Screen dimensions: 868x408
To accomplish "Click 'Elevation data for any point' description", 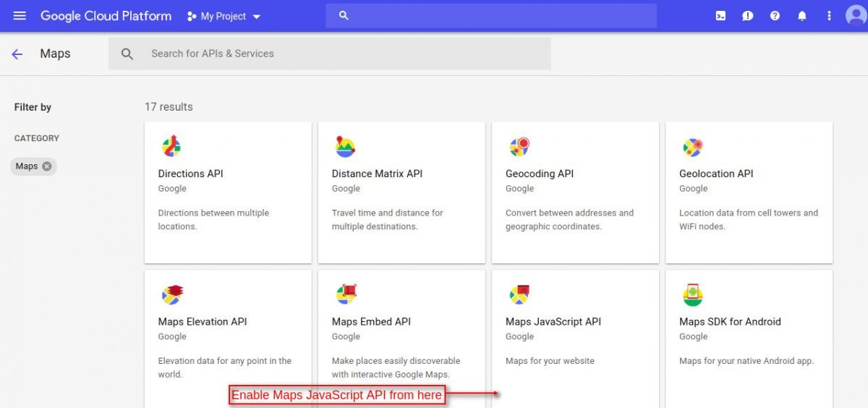I will click(225, 367).
